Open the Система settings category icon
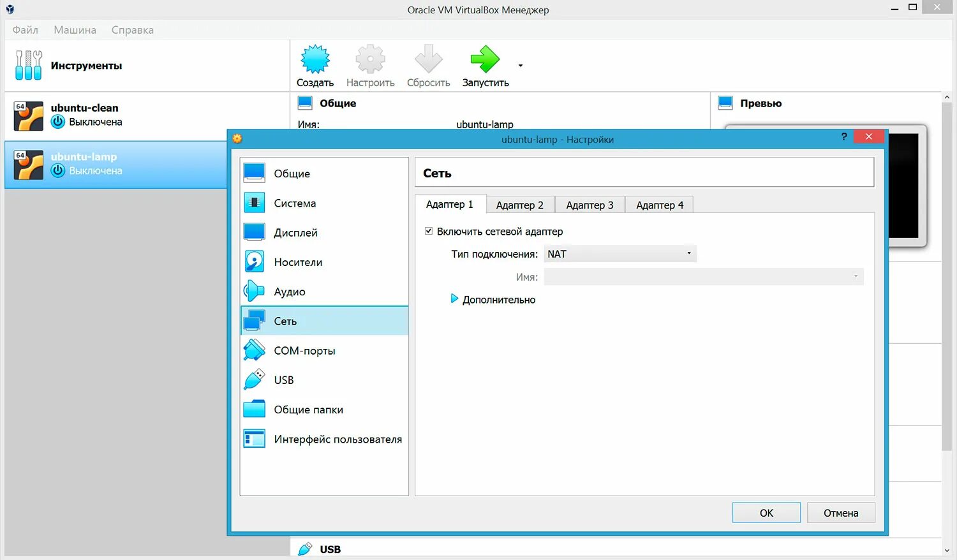 [x=254, y=203]
